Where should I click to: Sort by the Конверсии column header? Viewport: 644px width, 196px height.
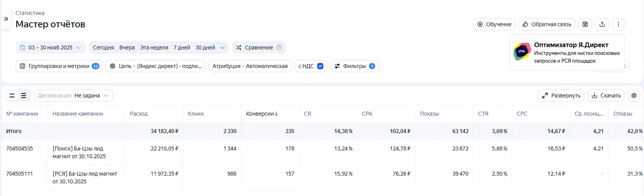click(262, 114)
